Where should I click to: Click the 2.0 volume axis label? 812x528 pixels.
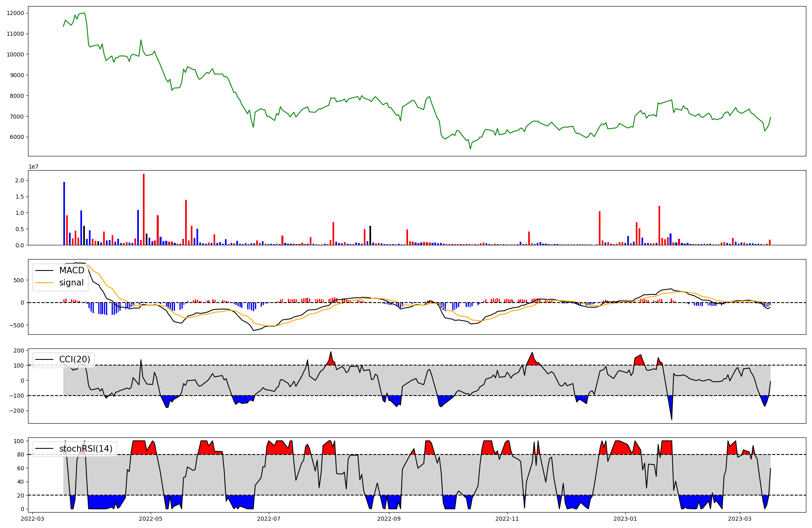click(x=19, y=180)
